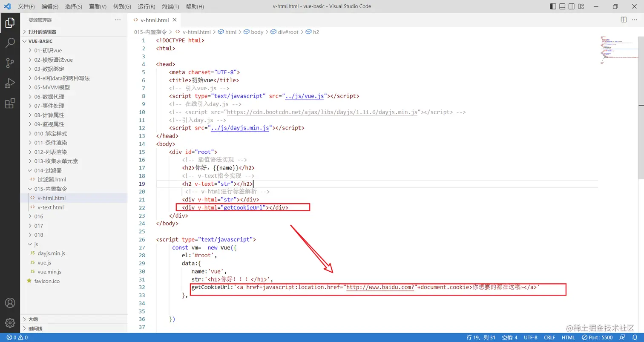Click breadcrumb body
Viewport: 644px width, 342px height.
point(253,32)
